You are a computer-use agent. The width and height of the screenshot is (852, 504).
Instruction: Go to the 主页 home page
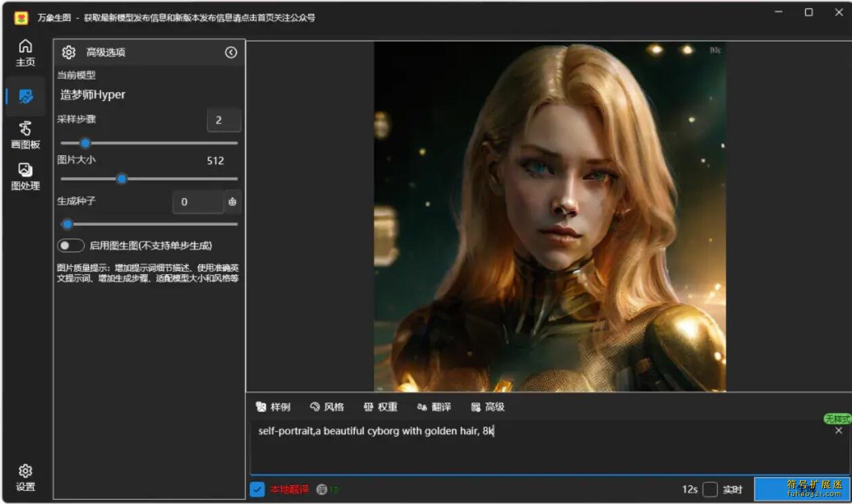click(25, 52)
